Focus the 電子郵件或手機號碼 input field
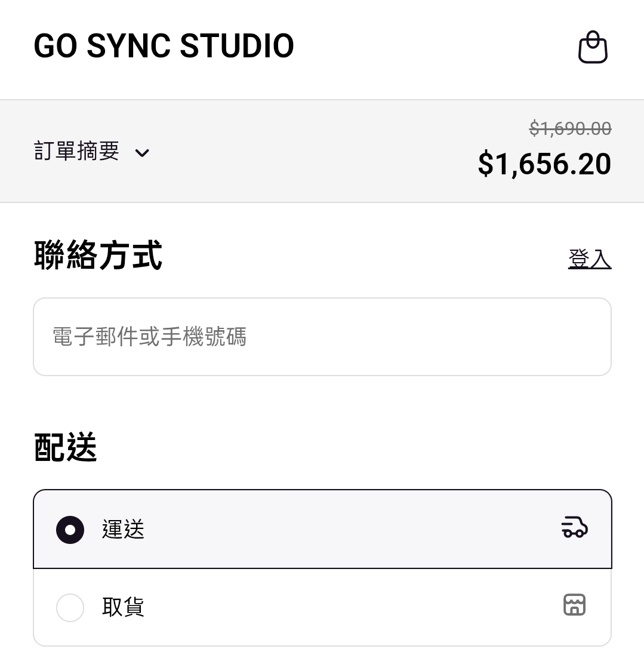 [322, 337]
